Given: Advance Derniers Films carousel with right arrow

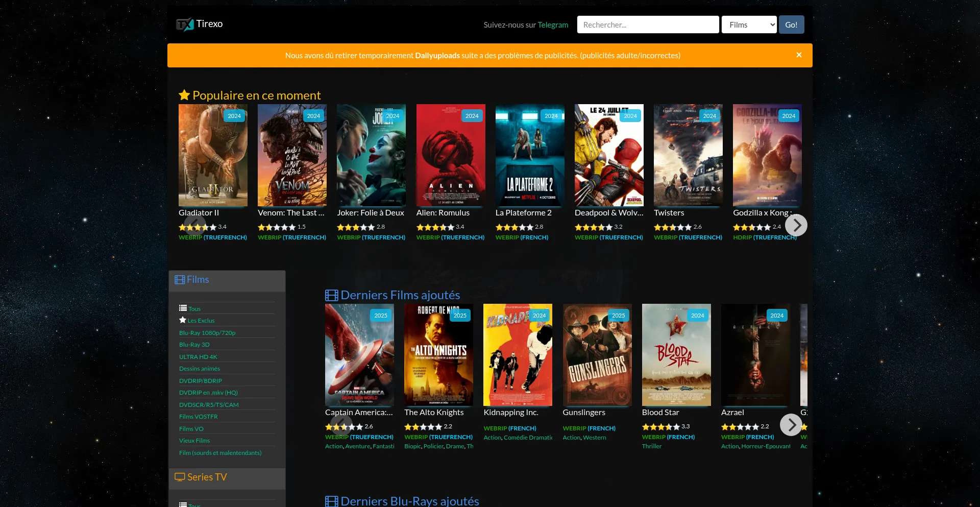Looking at the screenshot, I should click(791, 425).
